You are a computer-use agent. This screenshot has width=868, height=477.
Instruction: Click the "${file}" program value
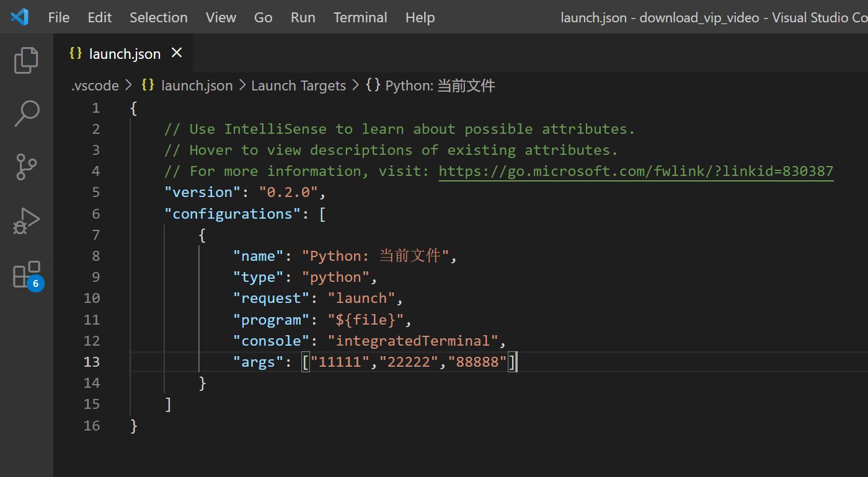point(366,320)
